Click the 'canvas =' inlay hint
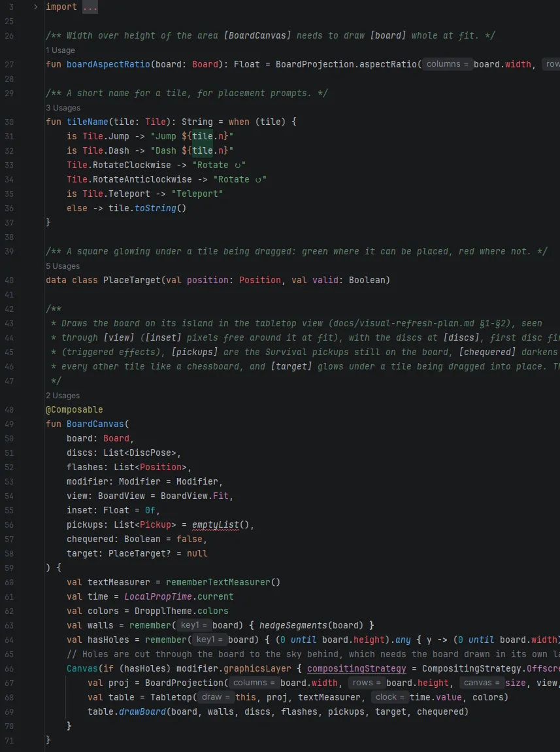560x752 pixels. tap(482, 683)
